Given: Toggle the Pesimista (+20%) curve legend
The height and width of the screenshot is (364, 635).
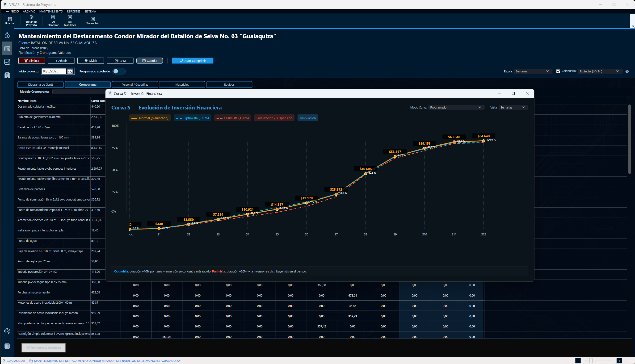Looking at the screenshot, I should tap(232, 118).
